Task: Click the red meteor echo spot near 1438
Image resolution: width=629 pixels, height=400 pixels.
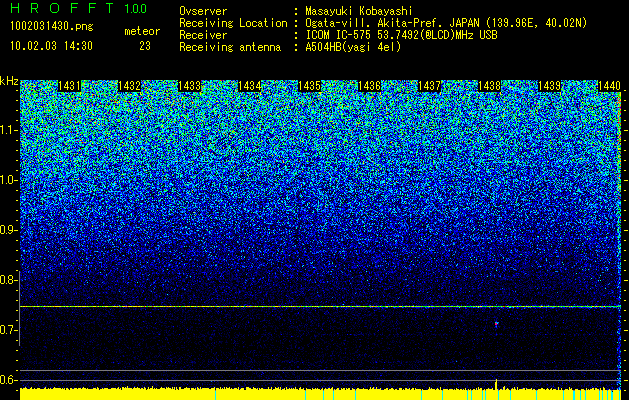Action: click(496, 323)
